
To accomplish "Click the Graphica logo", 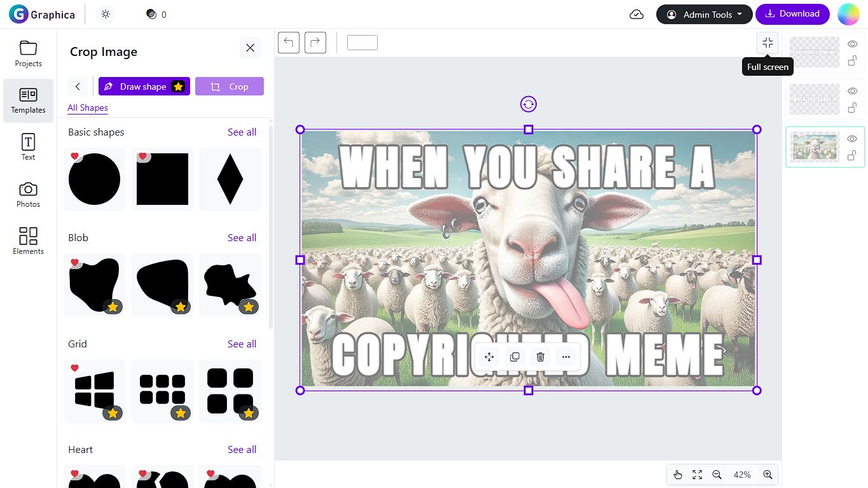I will pyautogui.click(x=42, y=14).
